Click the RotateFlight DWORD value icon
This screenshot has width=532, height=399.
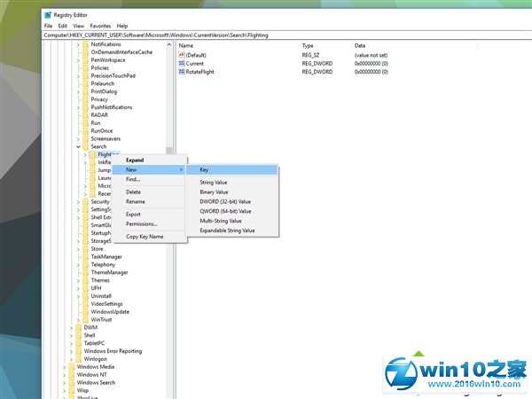click(181, 72)
